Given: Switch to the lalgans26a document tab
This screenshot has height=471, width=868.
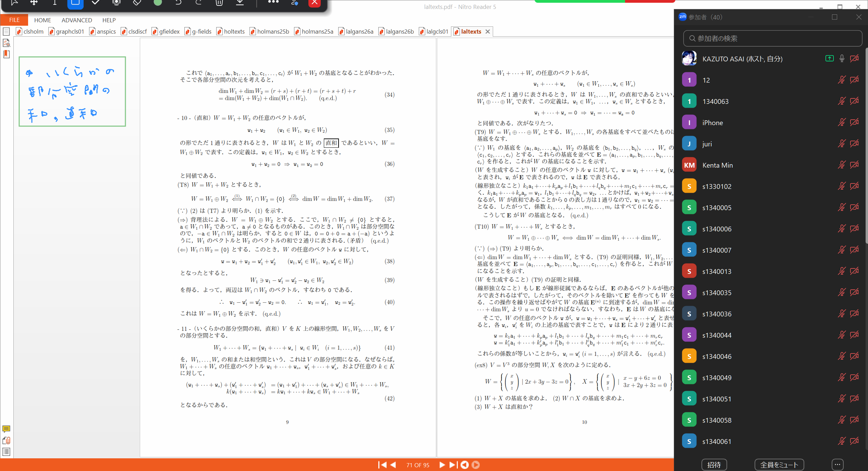Looking at the screenshot, I should [x=356, y=32].
